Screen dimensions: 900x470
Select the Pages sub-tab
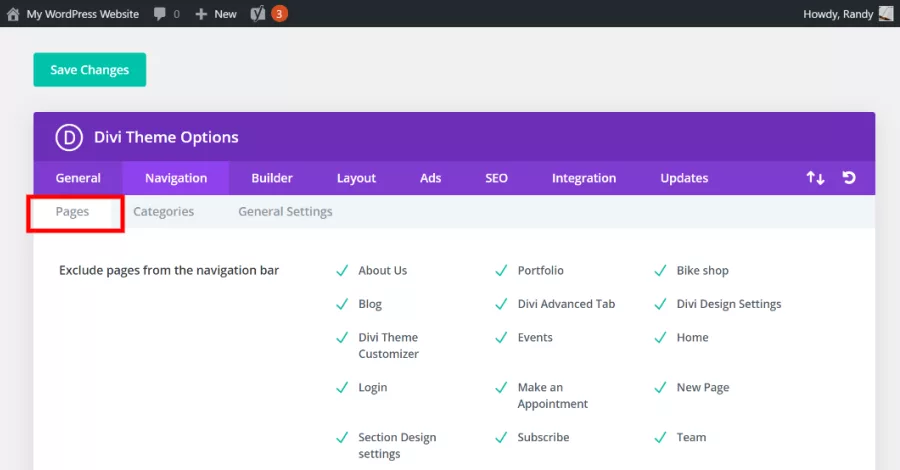pos(72,212)
